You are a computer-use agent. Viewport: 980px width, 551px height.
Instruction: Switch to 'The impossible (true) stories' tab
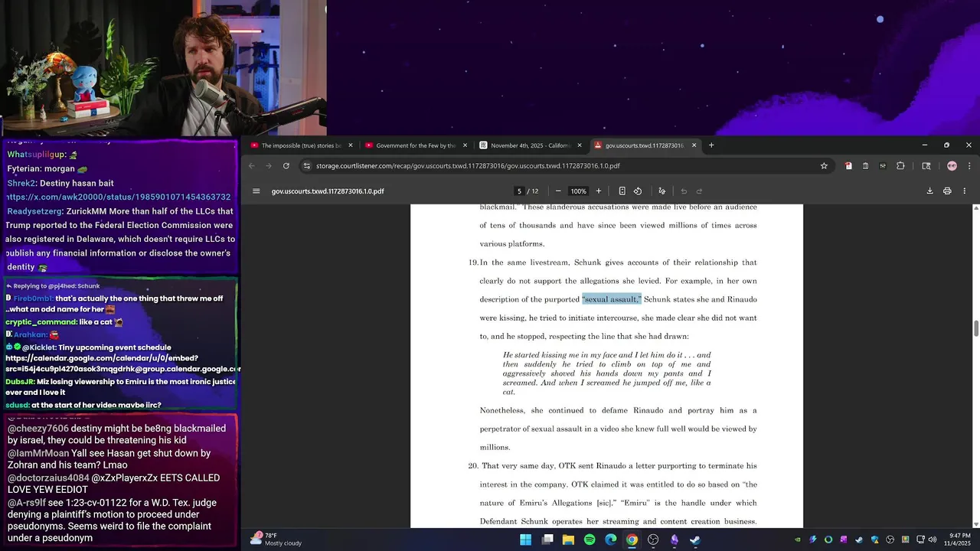(x=301, y=145)
